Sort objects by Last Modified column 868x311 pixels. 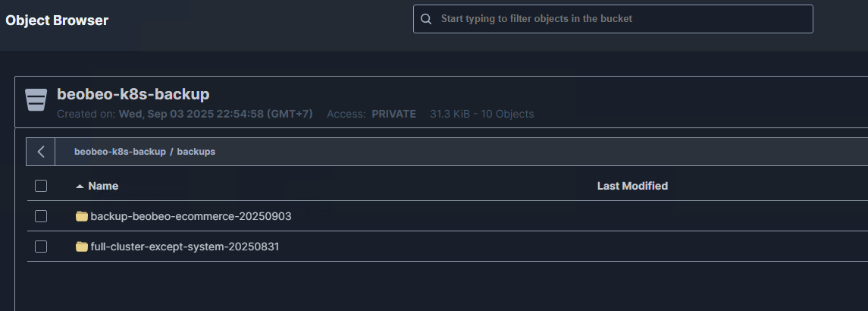(x=632, y=186)
